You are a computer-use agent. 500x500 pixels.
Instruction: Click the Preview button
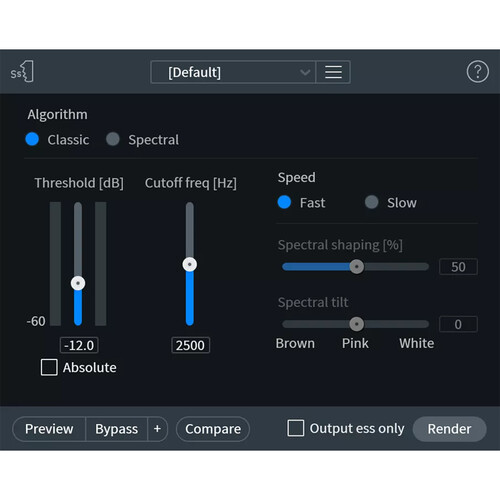click(49, 429)
